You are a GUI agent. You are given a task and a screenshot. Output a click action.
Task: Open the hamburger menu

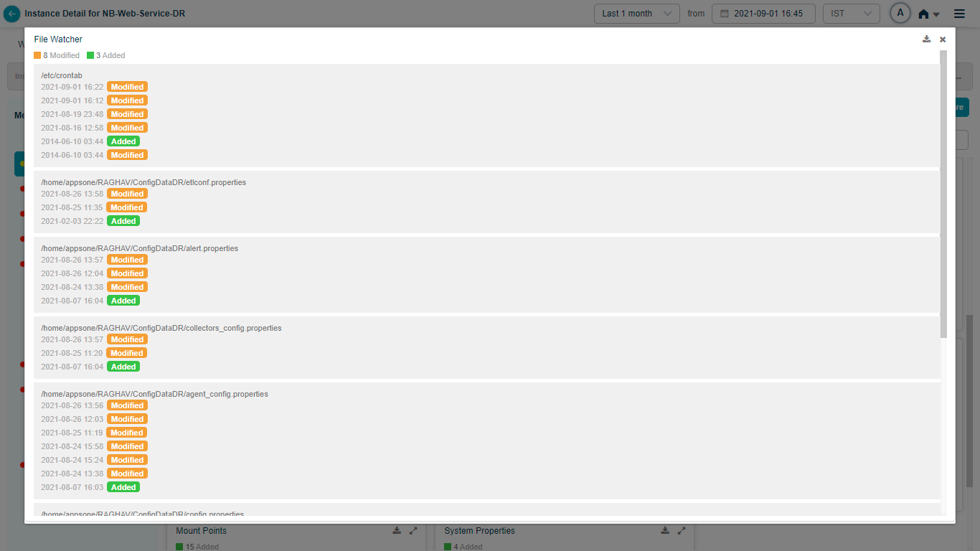click(959, 14)
